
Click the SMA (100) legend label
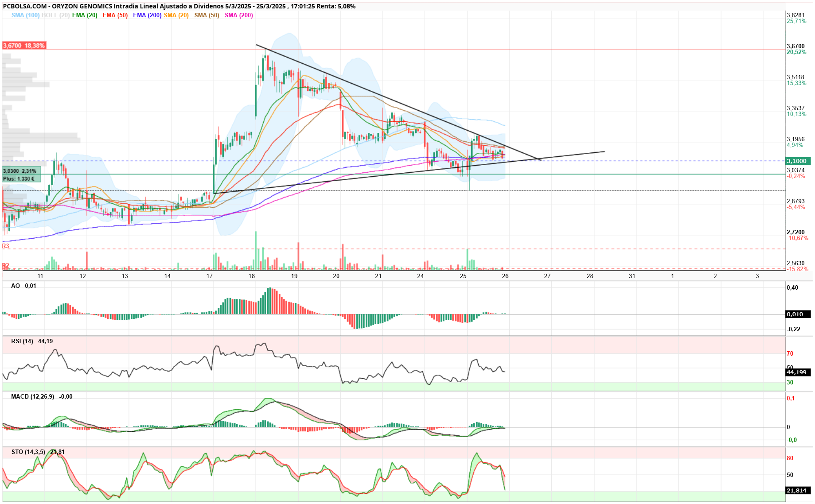click(x=25, y=15)
